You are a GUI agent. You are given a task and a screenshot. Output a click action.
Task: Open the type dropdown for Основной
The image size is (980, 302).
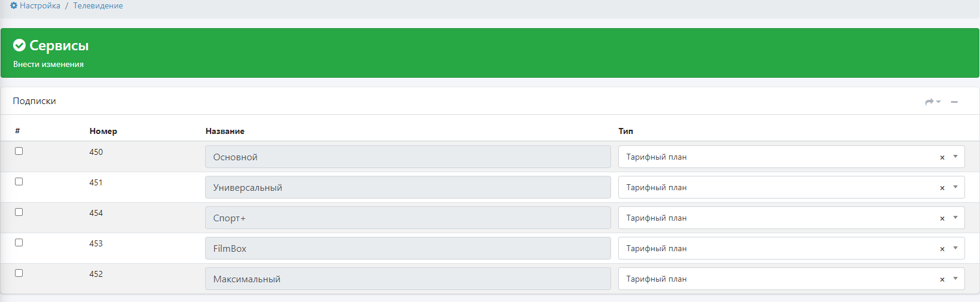(955, 157)
